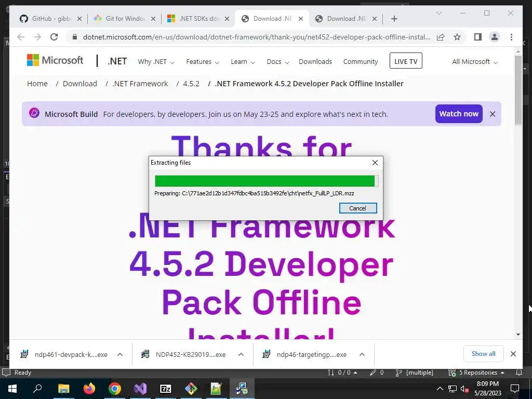The image size is (532, 399).
Task: Launch Firefox from the taskbar
Action: pyautogui.click(x=89, y=389)
